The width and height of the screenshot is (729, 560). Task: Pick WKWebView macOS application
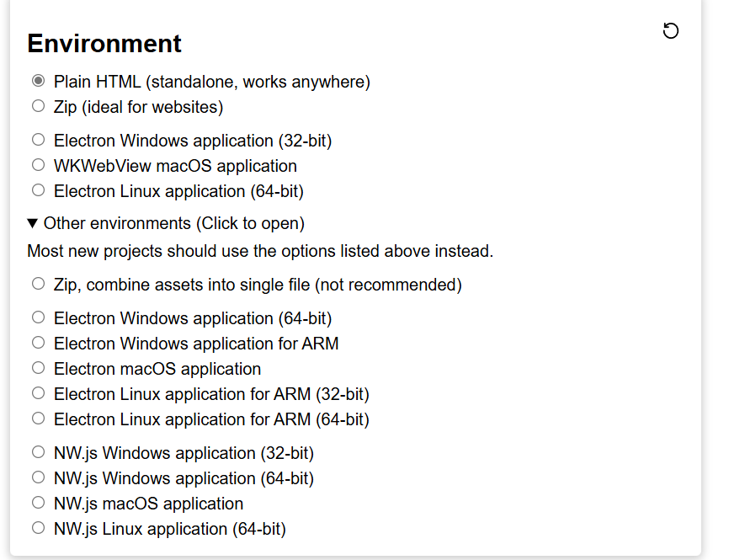pos(38,165)
